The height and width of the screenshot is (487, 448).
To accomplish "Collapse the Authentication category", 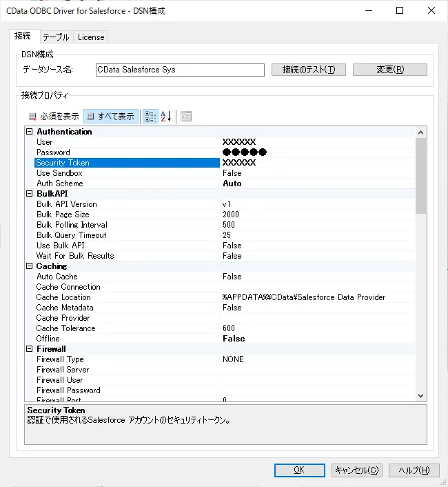I will (30, 132).
